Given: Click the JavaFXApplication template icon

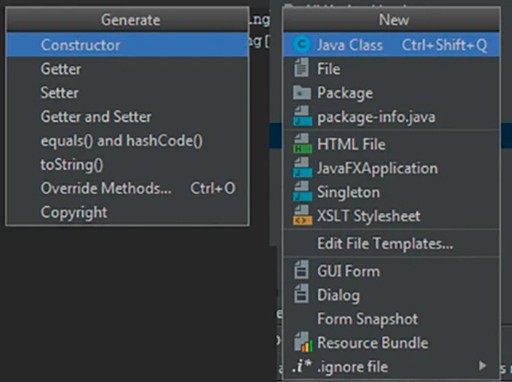Looking at the screenshot, I should (302, 167).
